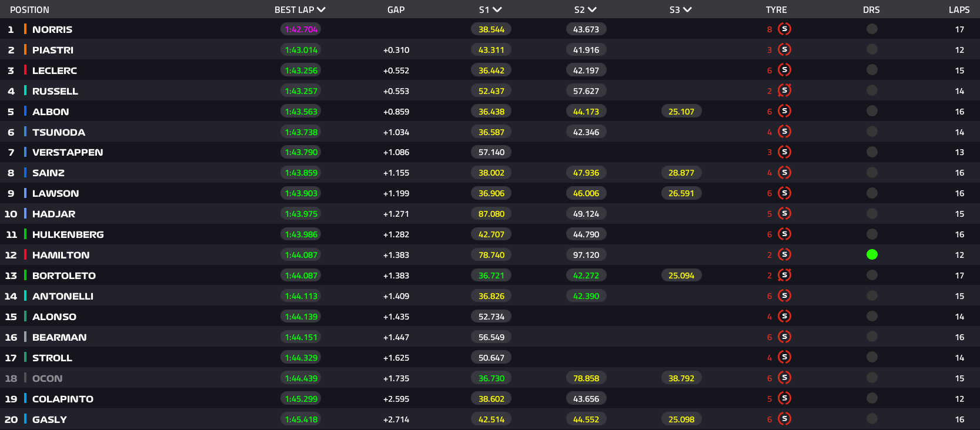Click Piastri's soft tyre icon
This screenshot has height=430, width=980.
pyautogui.click(x=784, y=50)
